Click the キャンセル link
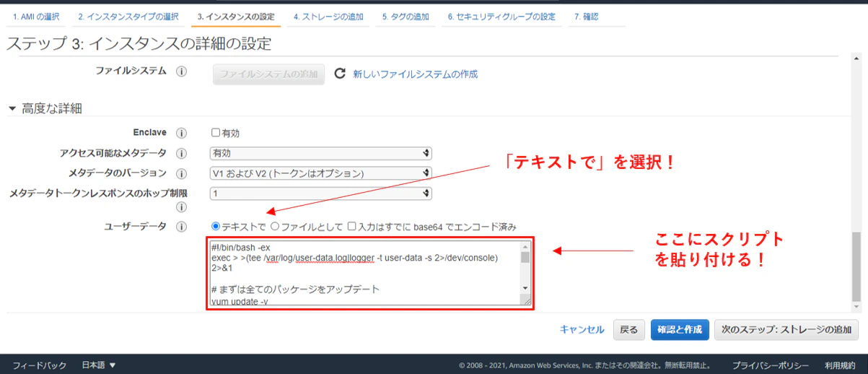The width and height of the screenshot is (868, 374). (x=582, y=329)
